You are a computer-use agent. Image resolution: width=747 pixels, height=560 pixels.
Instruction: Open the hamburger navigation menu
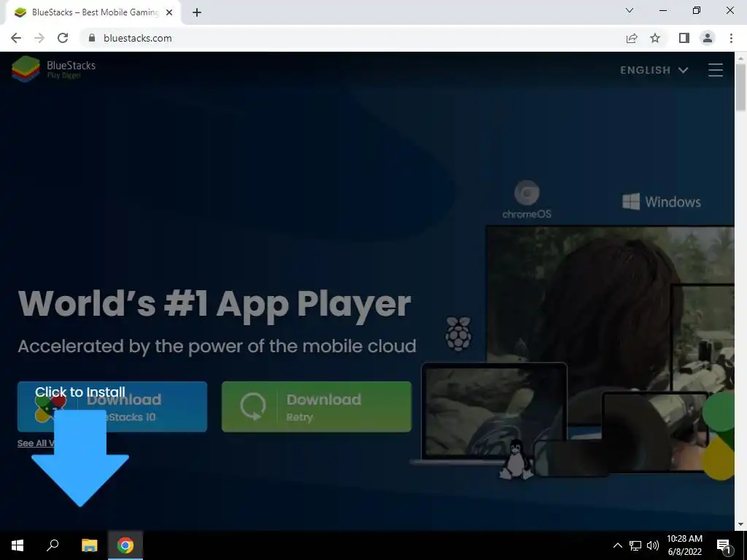point(716,70)
